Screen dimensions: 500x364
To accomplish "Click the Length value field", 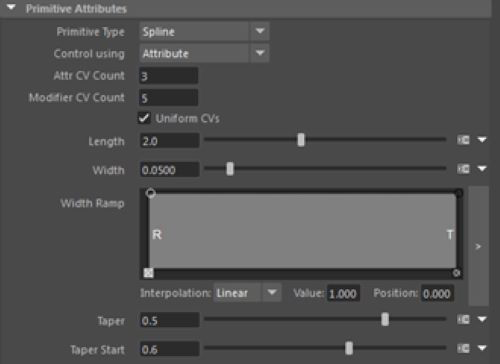I will click(169, 141).
